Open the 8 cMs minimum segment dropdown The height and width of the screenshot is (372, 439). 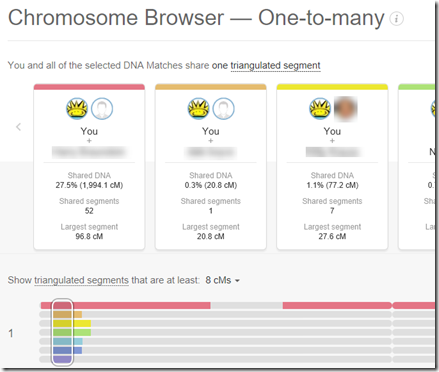(x=222, y=280)
